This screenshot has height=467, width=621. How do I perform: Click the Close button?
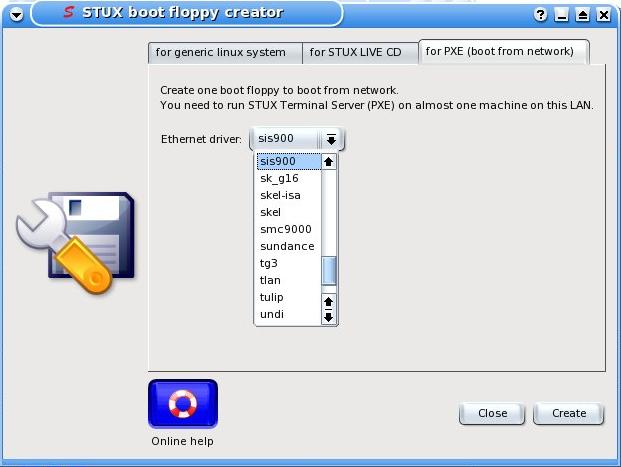492,414
